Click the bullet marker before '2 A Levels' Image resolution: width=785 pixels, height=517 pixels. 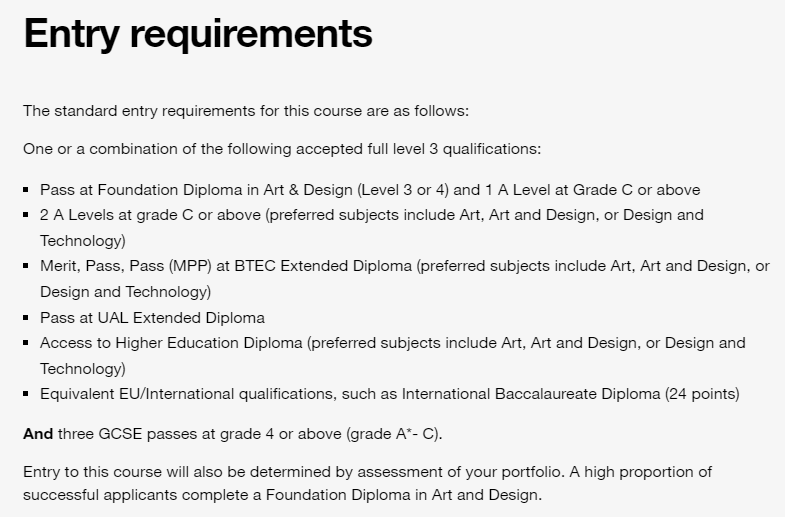(26, 215)
